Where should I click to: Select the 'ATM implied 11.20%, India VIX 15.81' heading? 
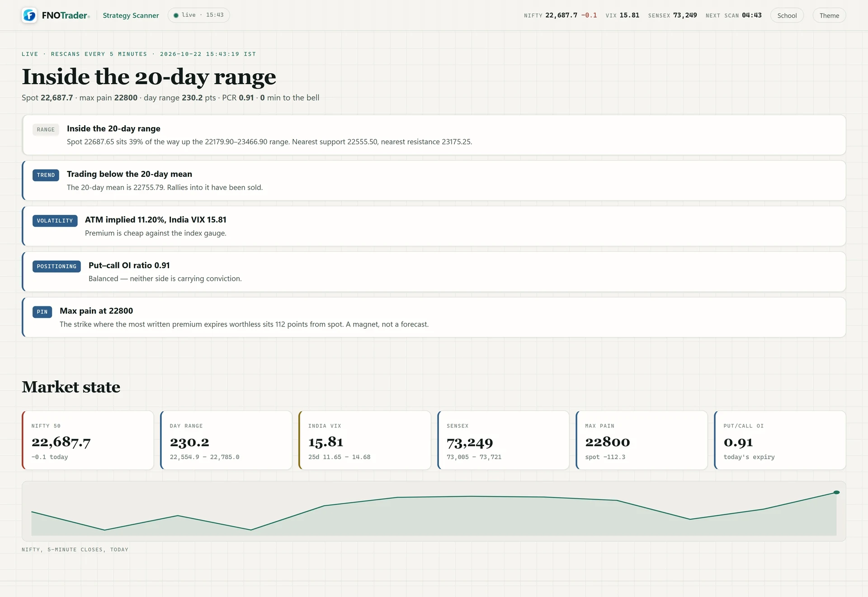click(x=156, y=220)
